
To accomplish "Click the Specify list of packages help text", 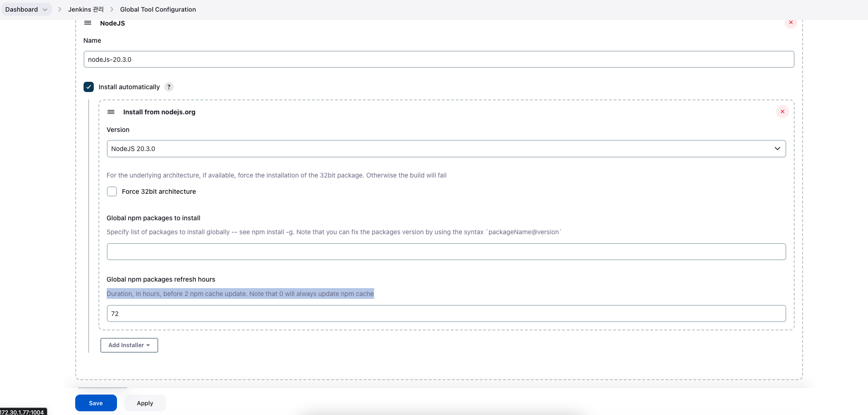I will click(x=334, y=232).
